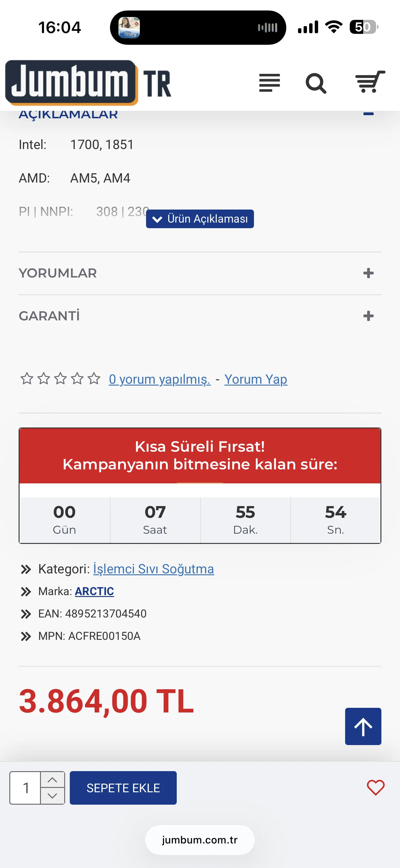
Task: Increase quantity with up arrow
Action: [x=52, y=780]
